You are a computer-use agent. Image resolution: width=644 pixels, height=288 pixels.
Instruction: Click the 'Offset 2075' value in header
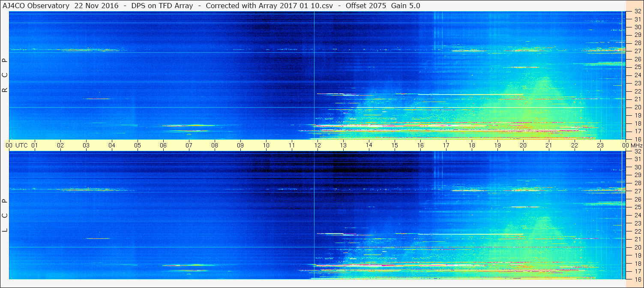(x=366, y=6)
